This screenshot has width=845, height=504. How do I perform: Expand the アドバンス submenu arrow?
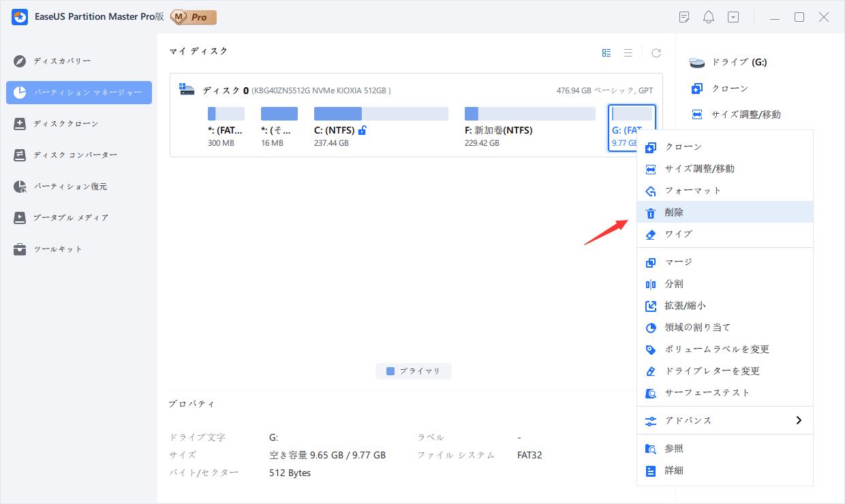(x=799, y=420)
